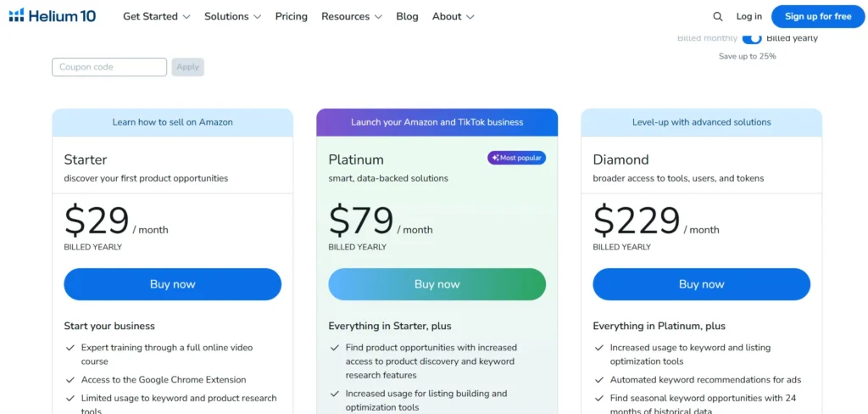The image size is (868, 414).
Task: Toggle billing between monthly and yearly
Action: coord(752,38)
